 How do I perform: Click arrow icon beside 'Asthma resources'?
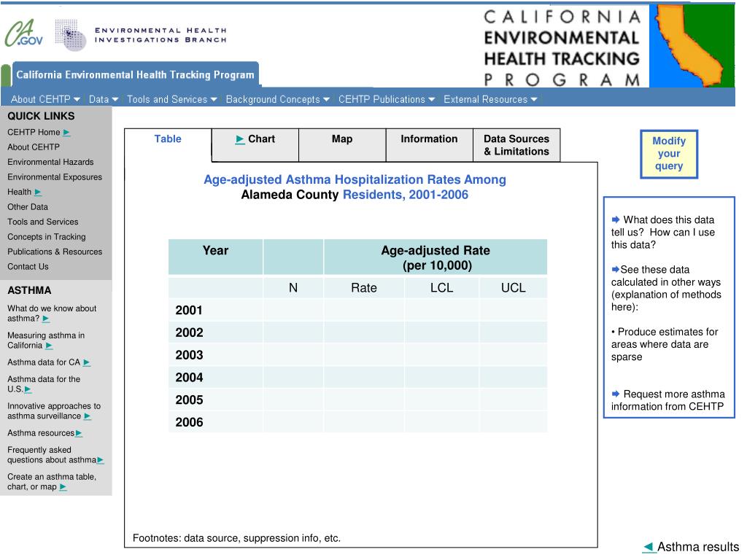[79, 433]
